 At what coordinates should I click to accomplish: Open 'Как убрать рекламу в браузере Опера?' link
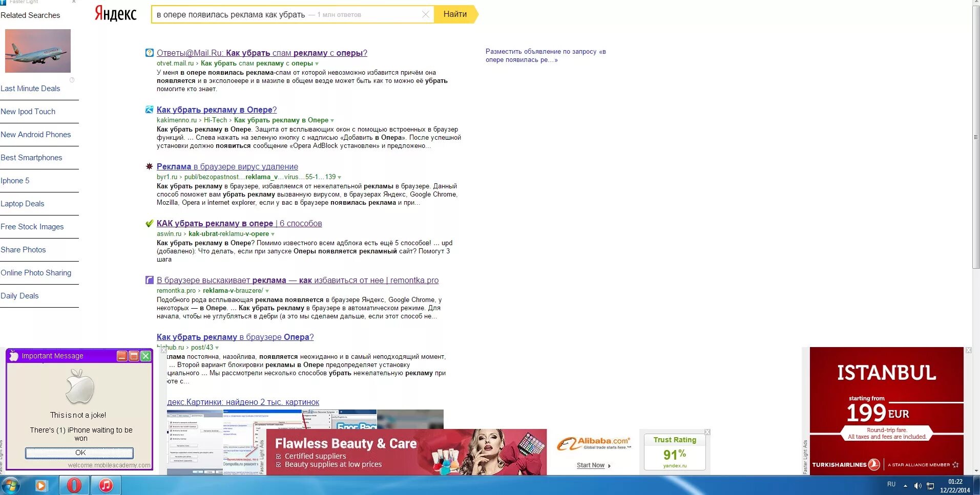point(235,337)
